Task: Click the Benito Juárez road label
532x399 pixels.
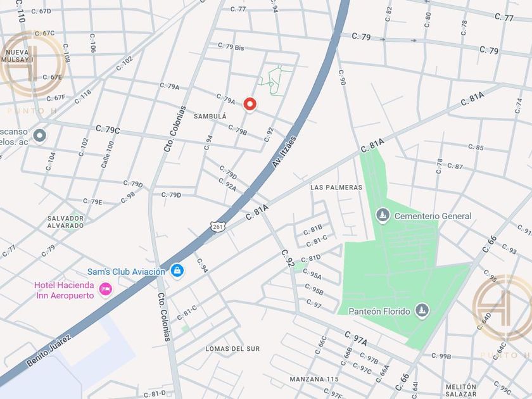Action: pos(49,350)
